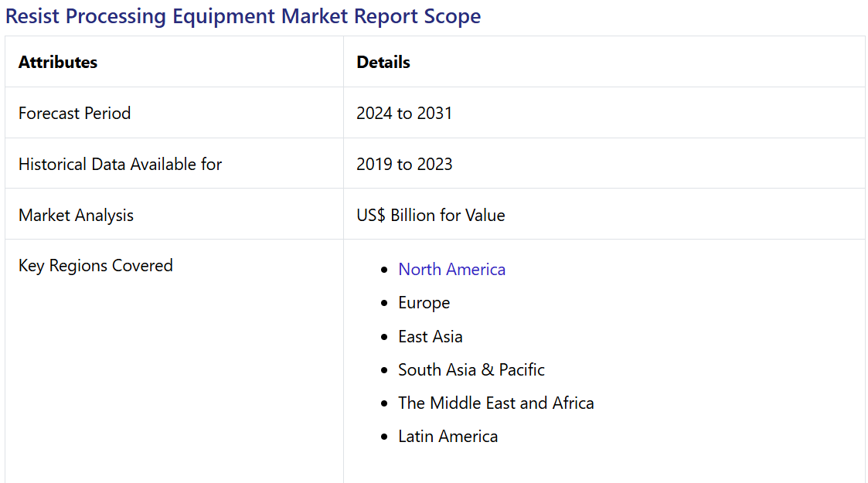Viewport: 868px width, 483px height.
Task: Select the Europe list item
Action: (x=424, y=303)
